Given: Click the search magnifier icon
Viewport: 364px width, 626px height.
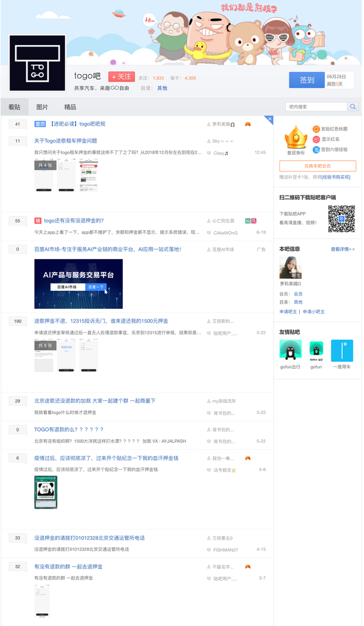Looking at the screenshot, I should point(353,107).
